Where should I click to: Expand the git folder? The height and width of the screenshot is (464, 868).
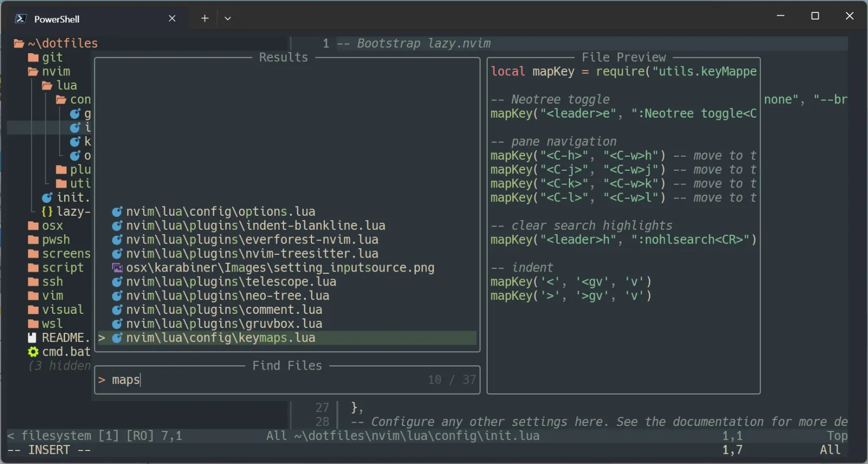tap(46, 57)
